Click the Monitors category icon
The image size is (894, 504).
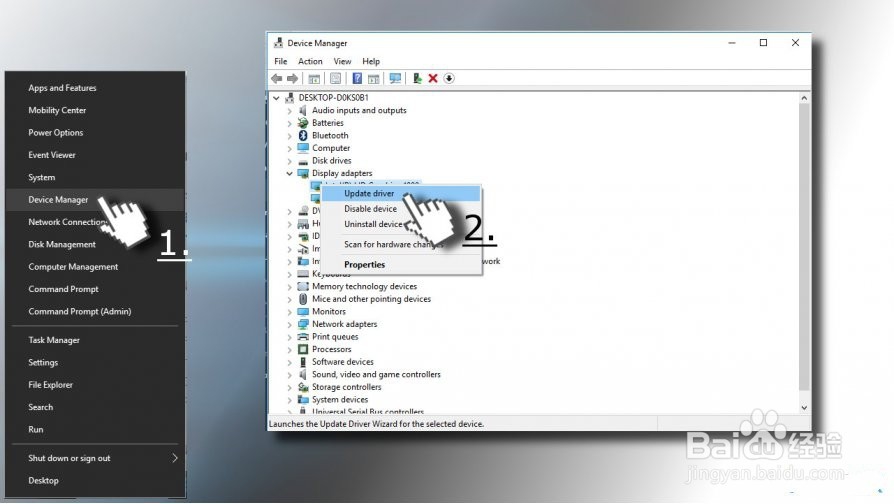coord(303,312)
